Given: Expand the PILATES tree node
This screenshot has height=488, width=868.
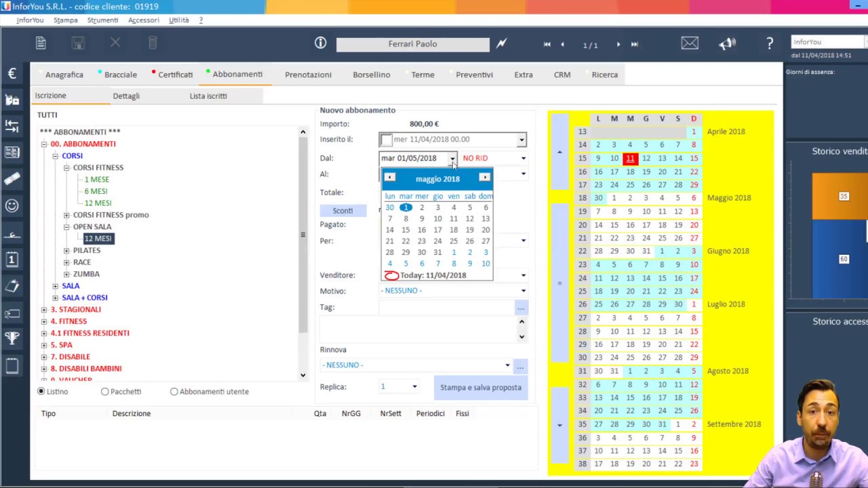Looking at the screenshot, I should pos(66,251).
